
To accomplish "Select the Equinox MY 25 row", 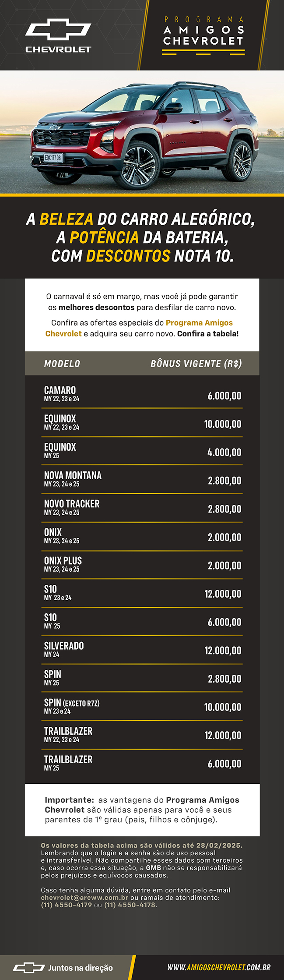I will point(143,451).
